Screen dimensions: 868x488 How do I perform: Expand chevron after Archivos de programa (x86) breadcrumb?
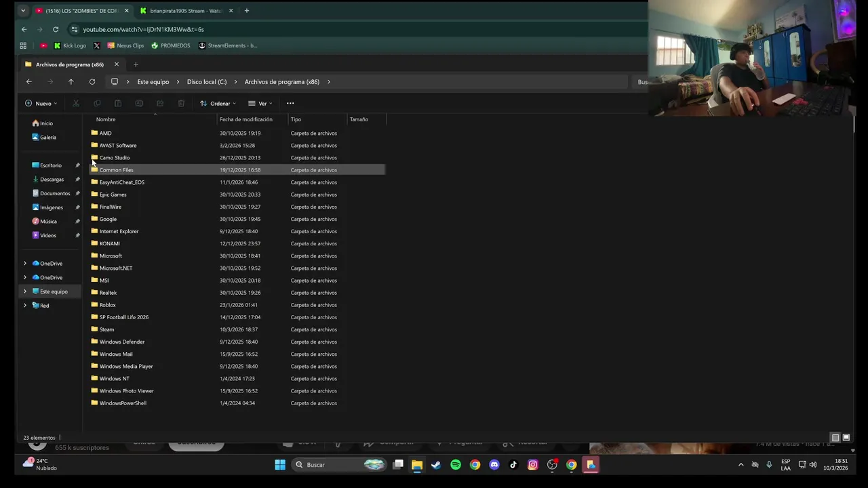pyautogui.click(x=329, y=82)
